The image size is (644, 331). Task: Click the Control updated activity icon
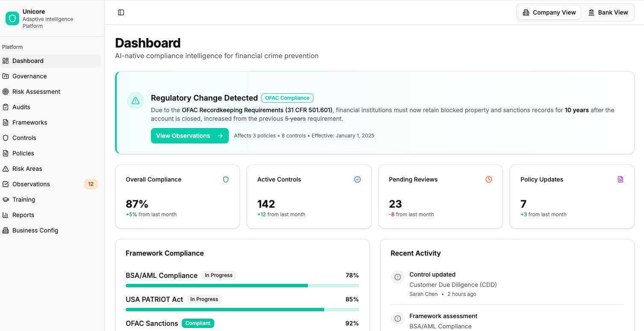tap(398, 277)
